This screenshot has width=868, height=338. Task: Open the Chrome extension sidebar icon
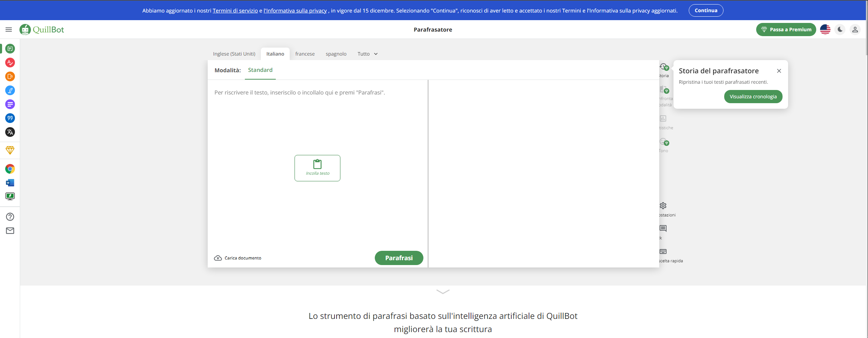tap(10, 169)
